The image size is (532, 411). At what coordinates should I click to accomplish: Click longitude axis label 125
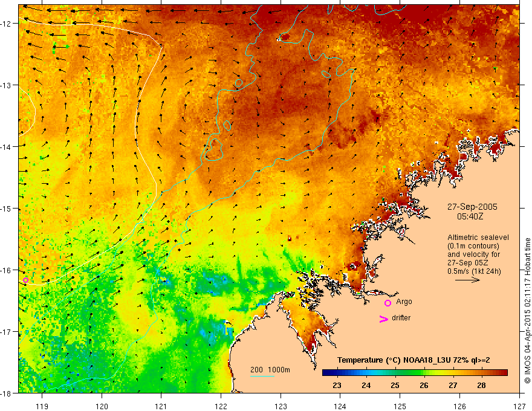pos(400,406)
